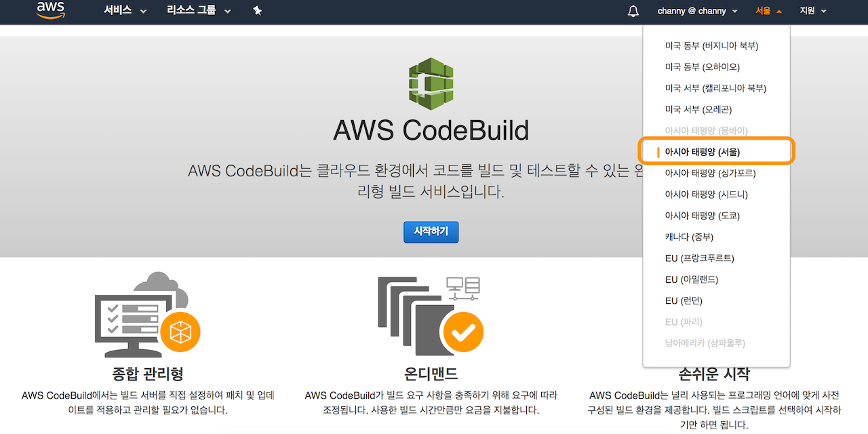Open the channy @ channy account menu
The width and height of the screenshot is (868, 434).
click(x=697, y=11)
